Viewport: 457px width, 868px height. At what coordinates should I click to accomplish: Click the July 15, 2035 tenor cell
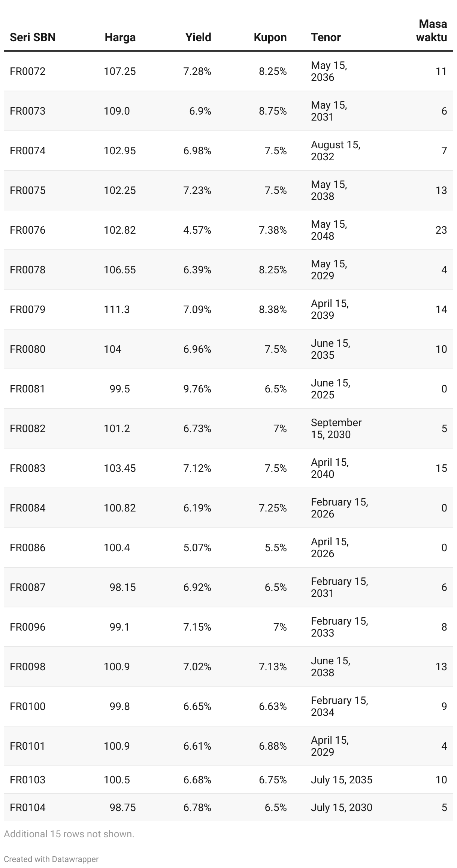point(342,780)
